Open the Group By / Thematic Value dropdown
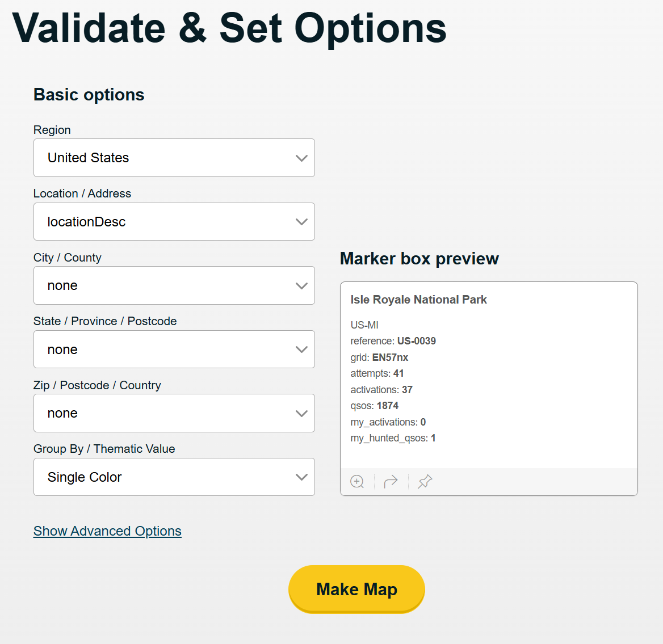Viewport: 663px width, 644px height. pos(174,477)
